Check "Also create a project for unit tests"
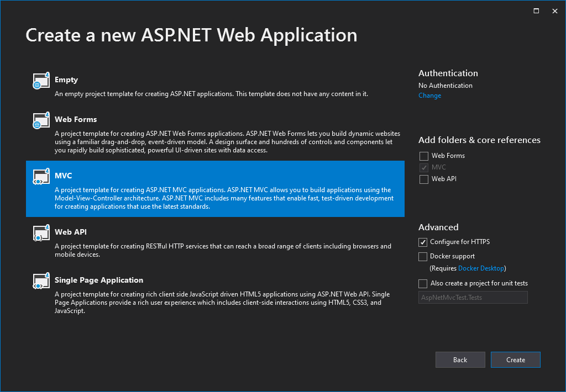 (422, 283)
